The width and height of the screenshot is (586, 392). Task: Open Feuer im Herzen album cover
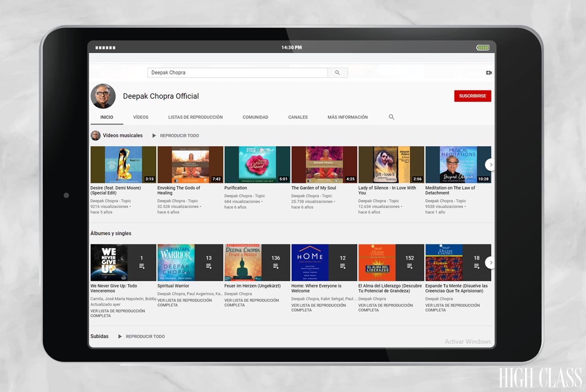[243, 262]
